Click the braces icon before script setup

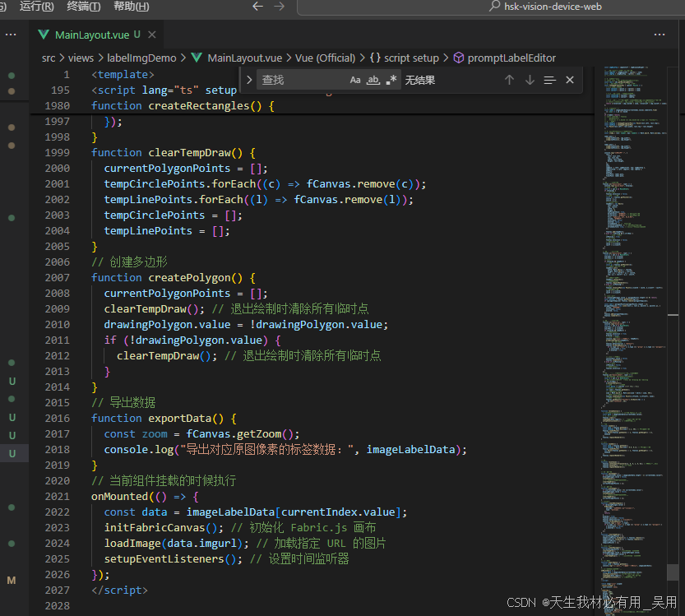pyautogui.click(x=375, y=58)
